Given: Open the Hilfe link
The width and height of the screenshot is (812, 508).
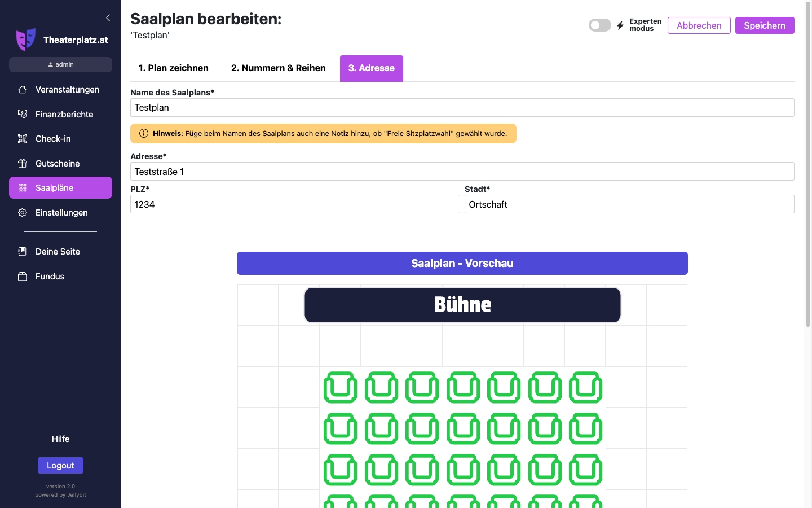Looking at the screenshot, I should pyautogui.click(x=60, y=439).
